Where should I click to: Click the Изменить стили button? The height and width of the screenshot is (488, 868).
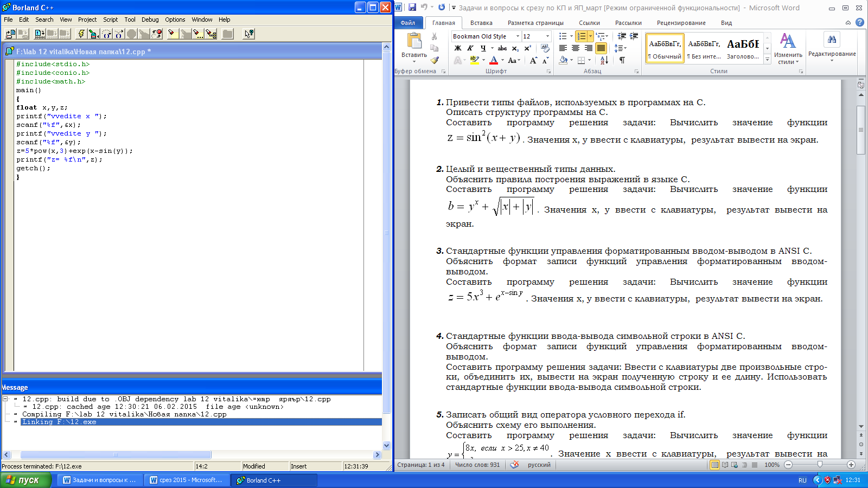pyautogui.click(x=788, y=48)
